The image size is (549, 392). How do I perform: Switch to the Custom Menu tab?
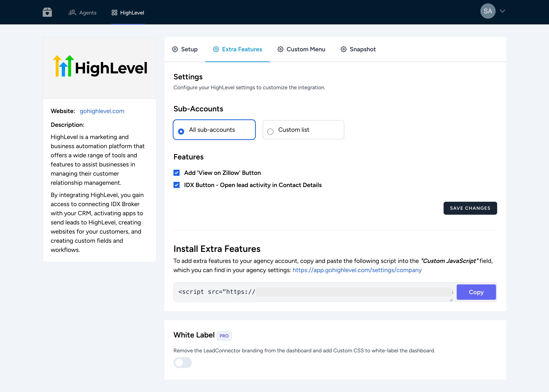coord(306,49)
